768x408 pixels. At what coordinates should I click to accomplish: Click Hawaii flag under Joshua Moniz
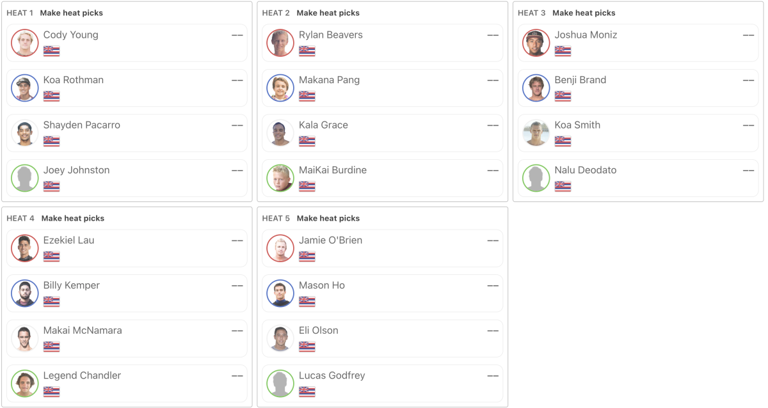coord(563,51)
